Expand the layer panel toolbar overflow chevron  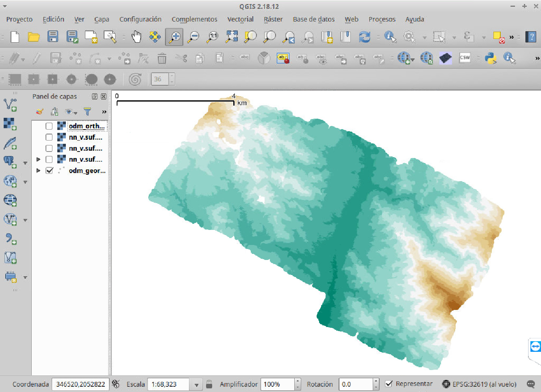104,112
